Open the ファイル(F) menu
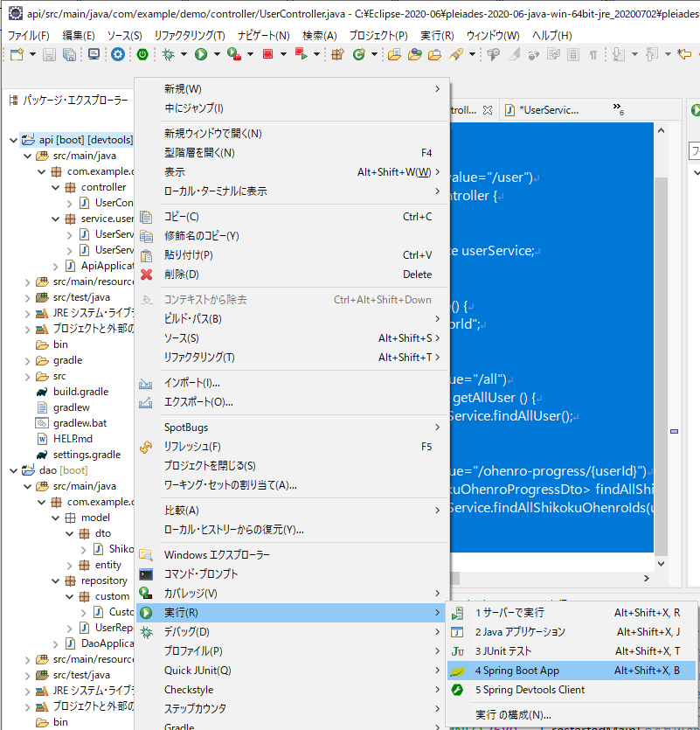The image size is (700, 730). tap(29, 36)
